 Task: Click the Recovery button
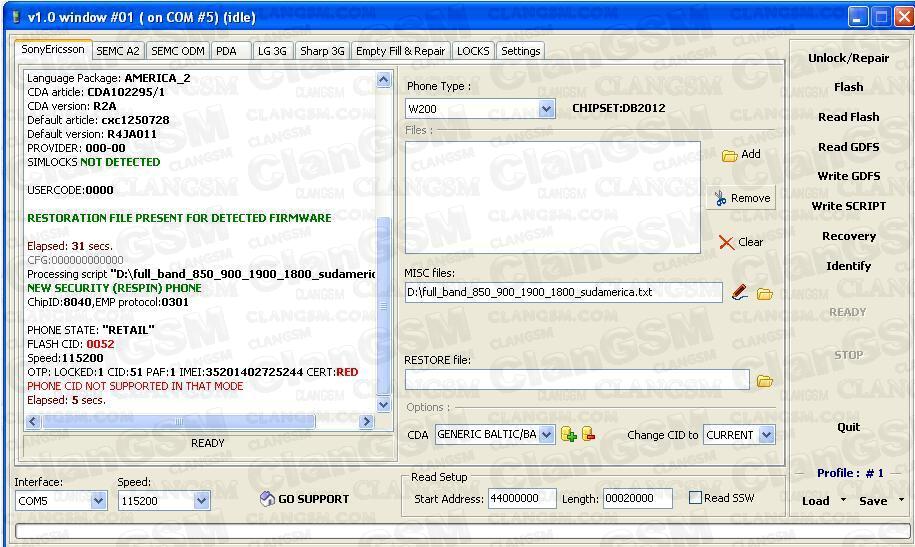(x=848, y=236)
